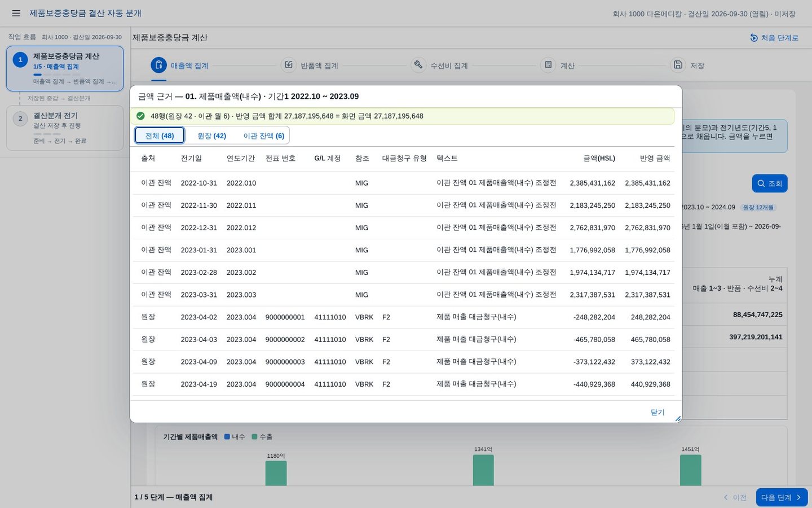The height and width of the screenshot is (508, 812).
Task: Click the 397,219,201,141 total cell
Action: click(756, 337)
